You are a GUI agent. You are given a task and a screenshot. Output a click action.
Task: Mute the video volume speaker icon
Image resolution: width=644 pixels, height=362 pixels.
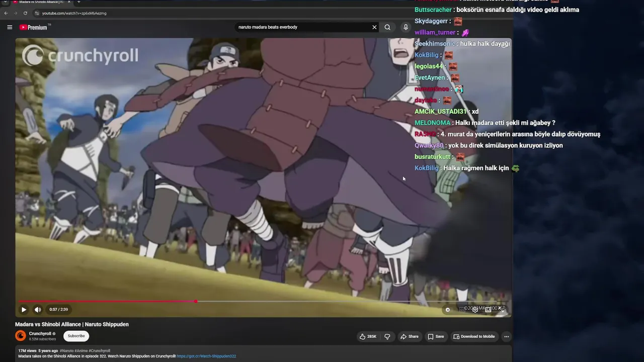click(x=38, y=310)
